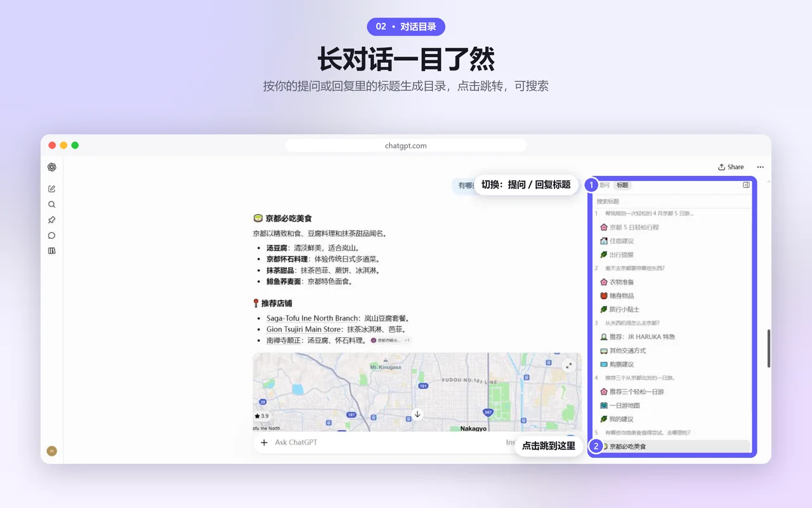Select the 标题 tab in outline panel
Image resolution: width=812 pixels, height=508 pixels.
[622, 185]
